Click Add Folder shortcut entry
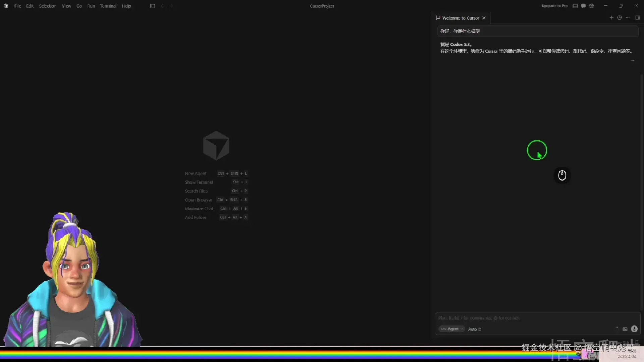The height and width of the screenshot is (362, 644). click(216, 217)
